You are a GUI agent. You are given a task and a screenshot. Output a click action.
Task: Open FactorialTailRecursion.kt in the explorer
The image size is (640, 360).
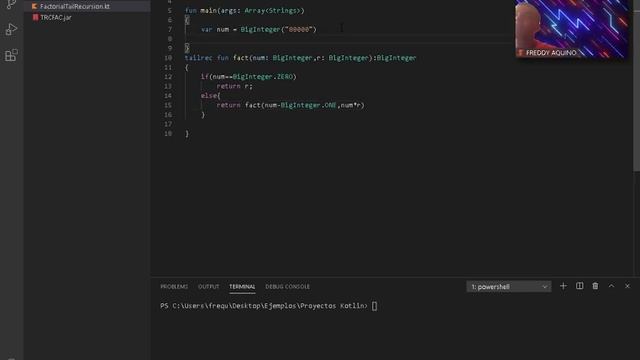pyautogui.click(x=75, y=7)
